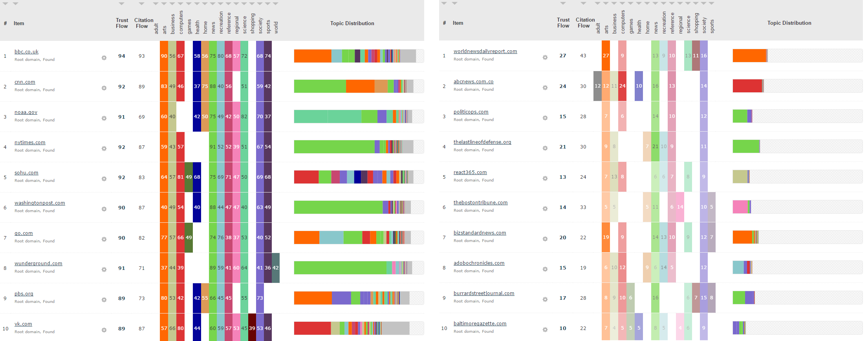Click sort arrow above left Citation Flow column

141,4
